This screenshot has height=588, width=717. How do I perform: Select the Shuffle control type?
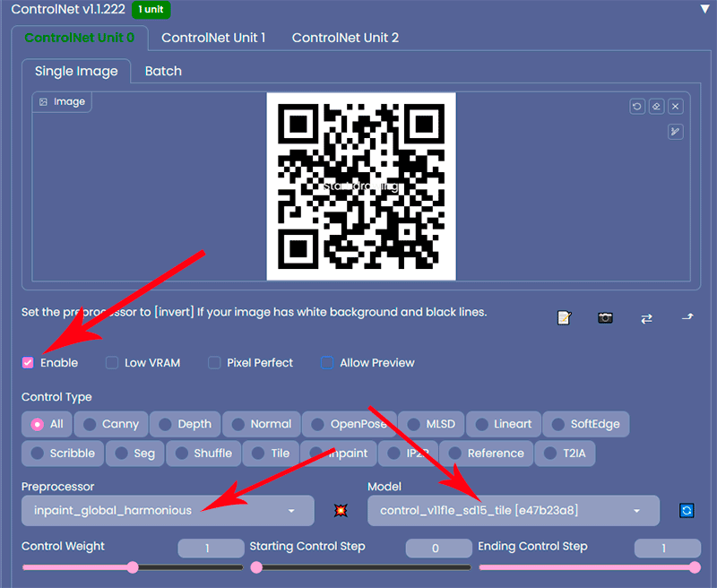203,454
